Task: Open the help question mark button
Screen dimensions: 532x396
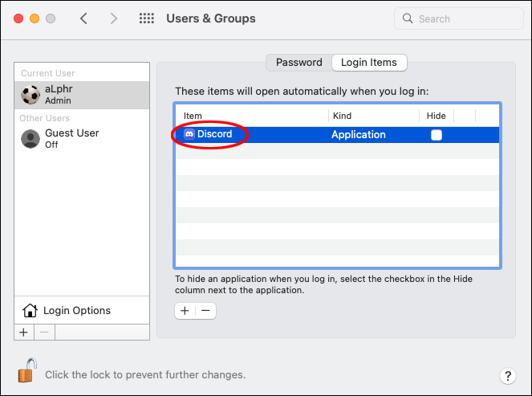Action: [x=507, y=375]
